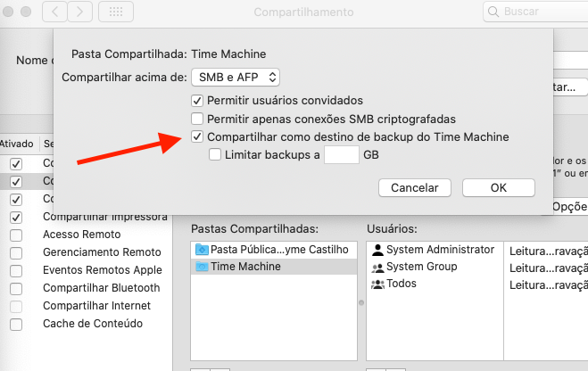Select the Todos group icon
Image resolution: width=588 pixels, height=371 pixels.
coord(377,284)
